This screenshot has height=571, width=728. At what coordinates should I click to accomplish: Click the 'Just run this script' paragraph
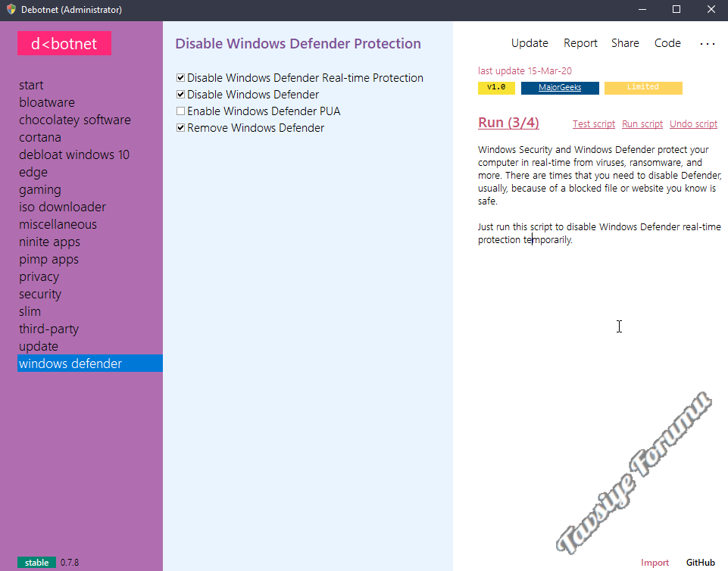coord(599,233)
